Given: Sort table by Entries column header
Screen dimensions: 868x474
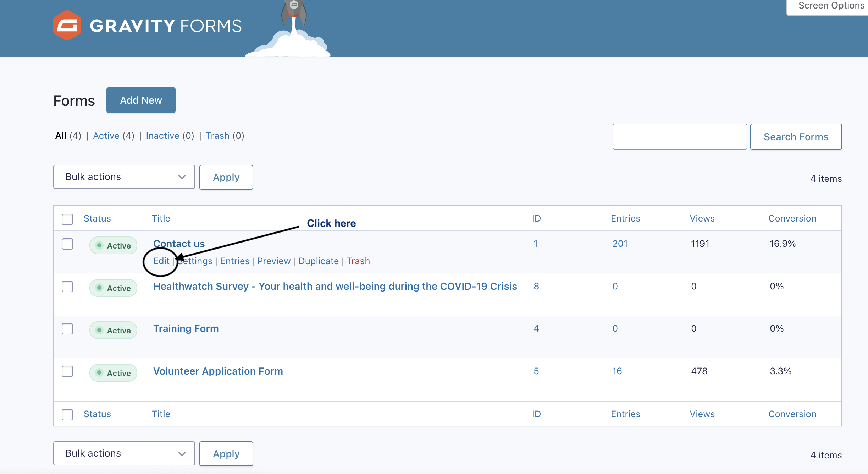Looking at the screenshot, I should 625,218.
